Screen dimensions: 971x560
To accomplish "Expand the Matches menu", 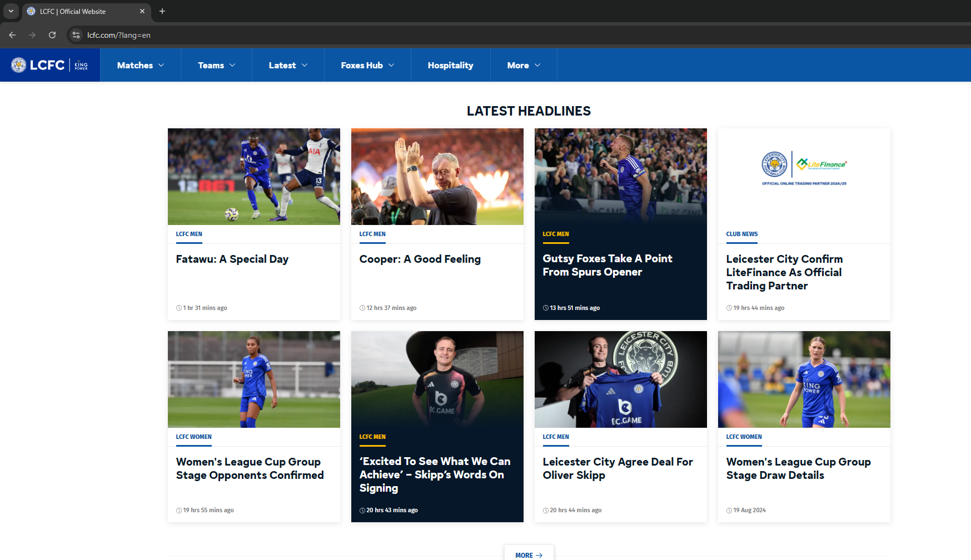I will [x=141, y=65].
